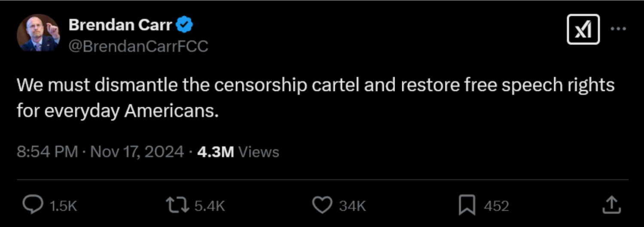Click the reply speech bubble icon
This screenshot has height=227, width=644.
click(x=33, y=205)
